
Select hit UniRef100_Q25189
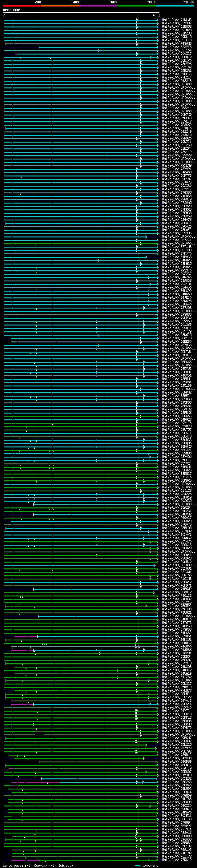(177, 386)
